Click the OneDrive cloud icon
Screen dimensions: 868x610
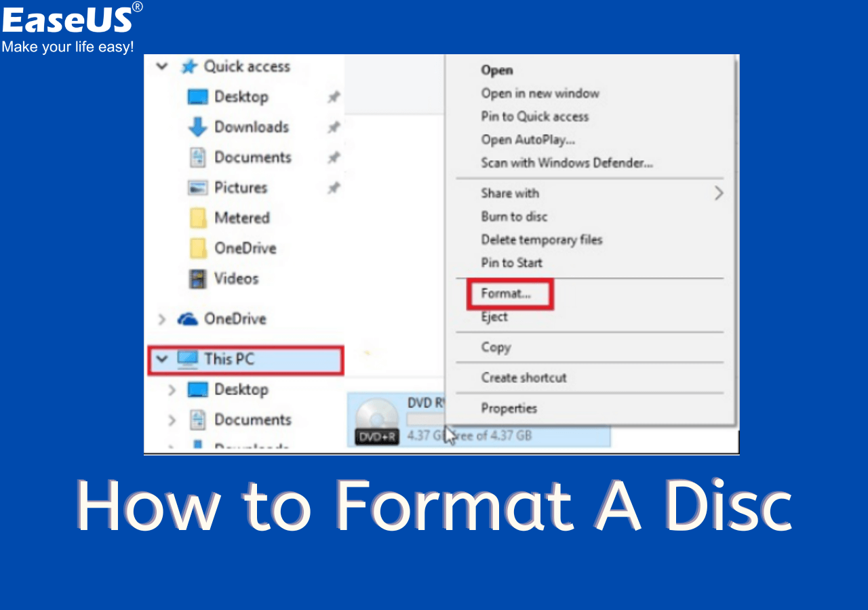[187, 319]
